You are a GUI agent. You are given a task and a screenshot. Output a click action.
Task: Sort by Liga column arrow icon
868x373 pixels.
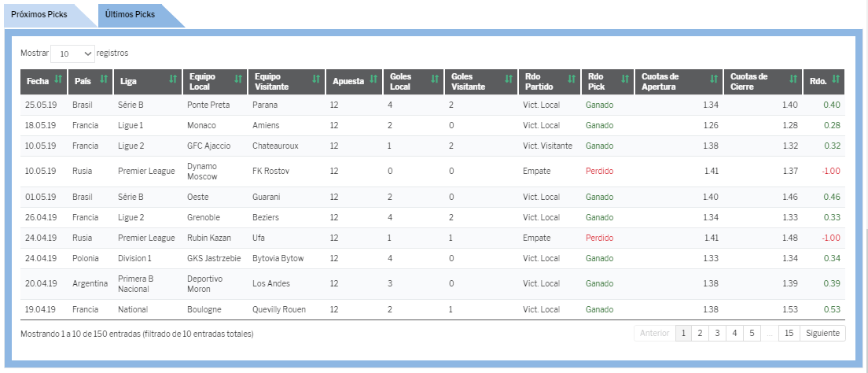173,79
